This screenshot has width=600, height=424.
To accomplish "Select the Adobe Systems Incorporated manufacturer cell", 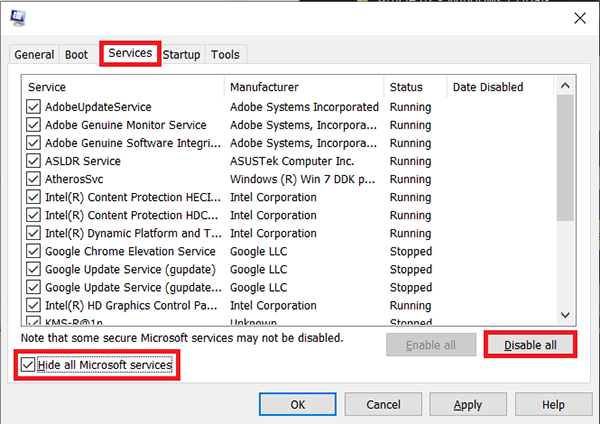I will 304,107.
